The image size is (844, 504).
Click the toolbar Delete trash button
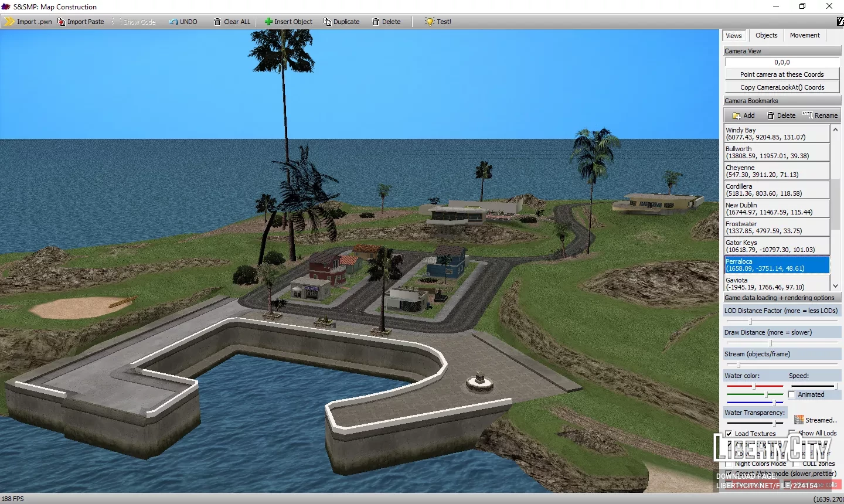[x=386, y=22]
